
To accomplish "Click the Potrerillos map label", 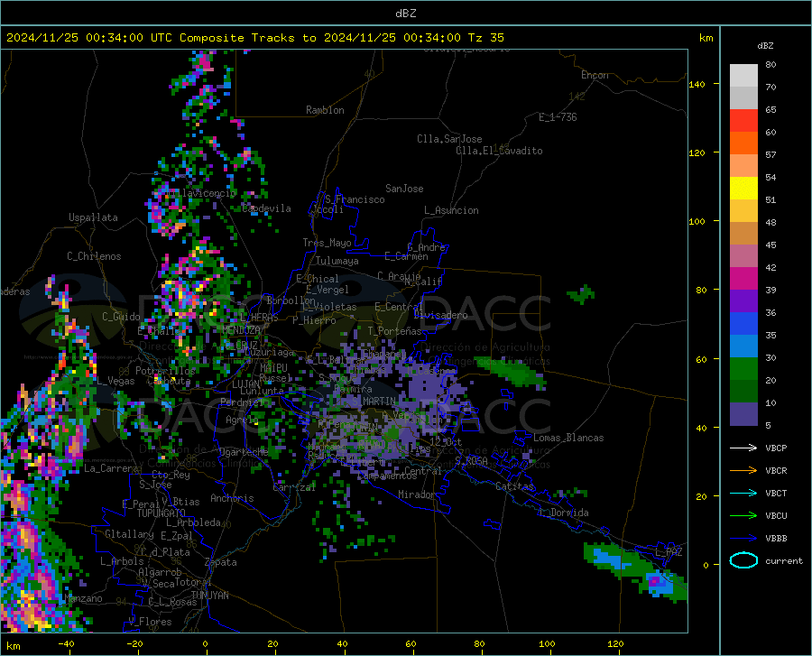I will [165, 371].
